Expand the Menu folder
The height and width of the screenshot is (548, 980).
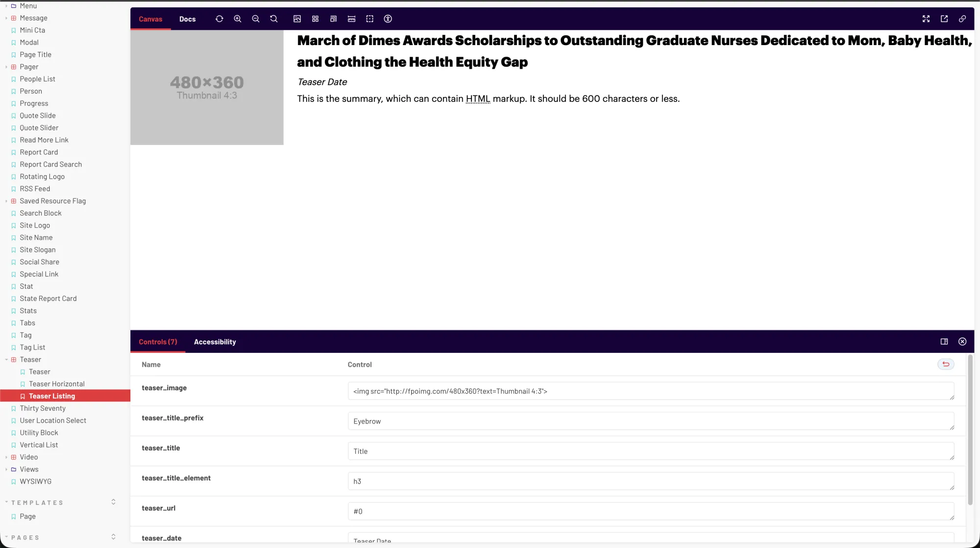tap(6, 6)
